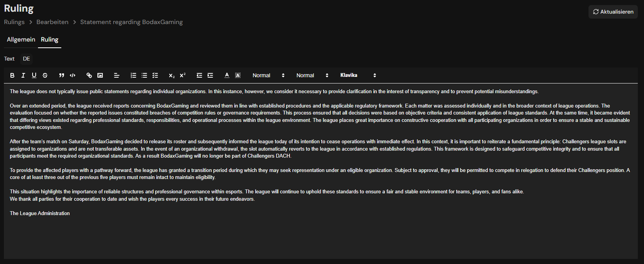Click the paragraph starting 'To provide the affected players'
Viewport: 644px width, 264px height.
tap(320, 174)
